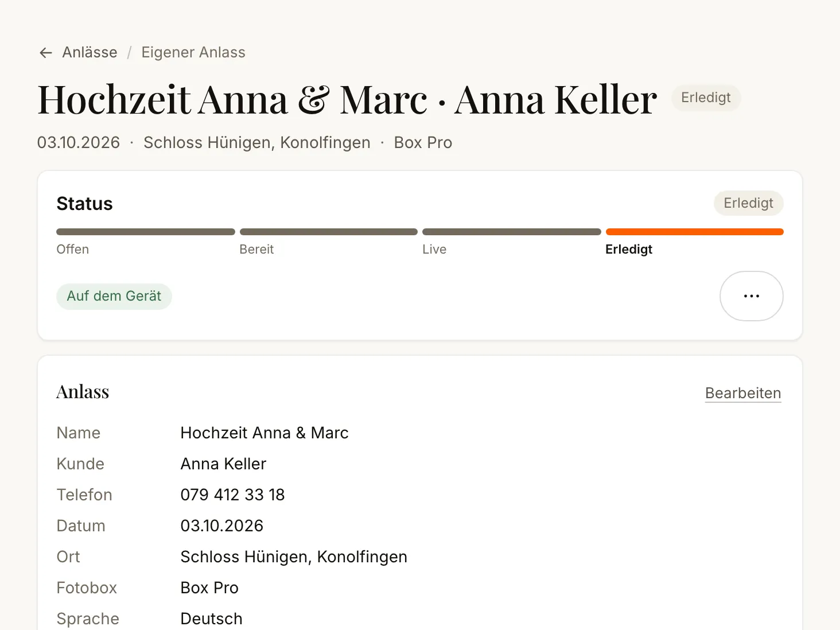Screen dimensions: 840x630
Task: Select the Erledigt status step bar
Action: coord(695,232)
